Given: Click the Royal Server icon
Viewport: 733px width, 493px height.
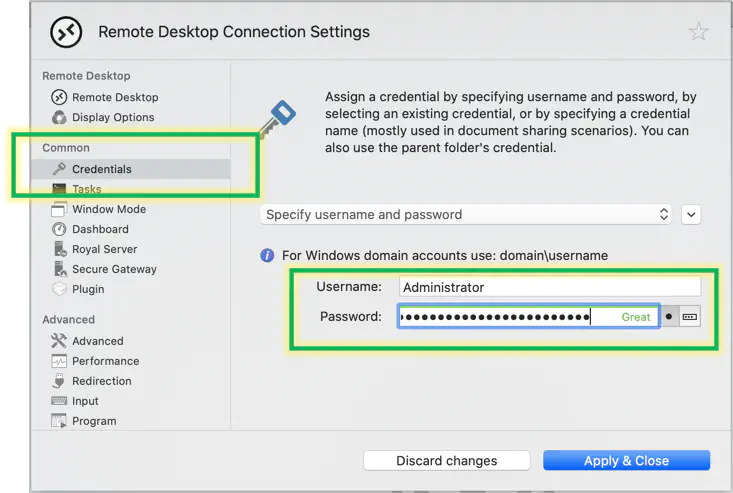Looking at the screenshot, I should click(60, 249).
